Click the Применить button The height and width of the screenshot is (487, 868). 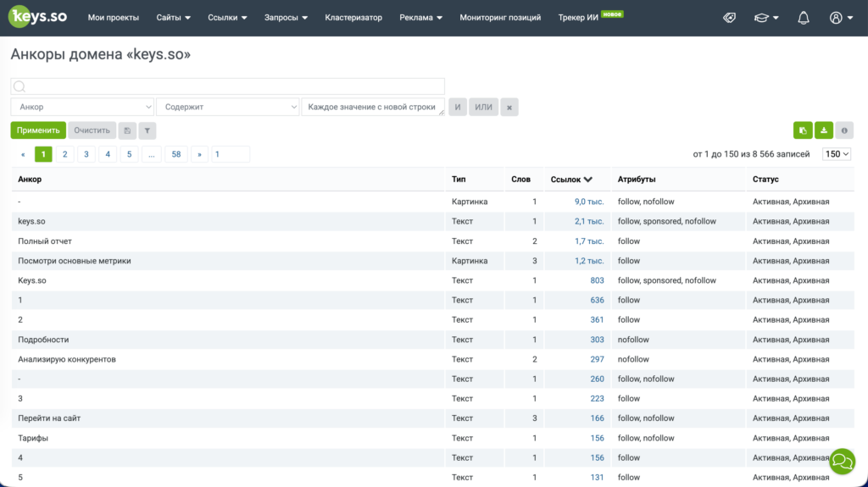click(x=38, y=130)
